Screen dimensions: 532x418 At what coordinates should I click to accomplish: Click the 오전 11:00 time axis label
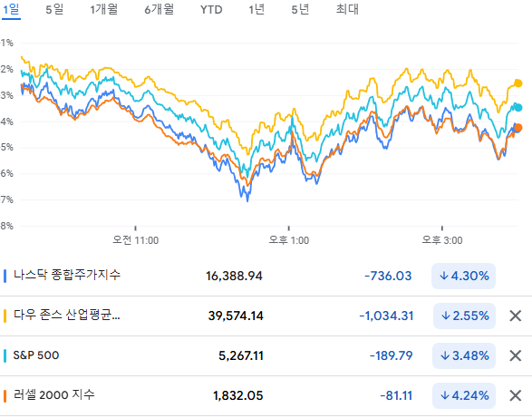coord(135,240)
